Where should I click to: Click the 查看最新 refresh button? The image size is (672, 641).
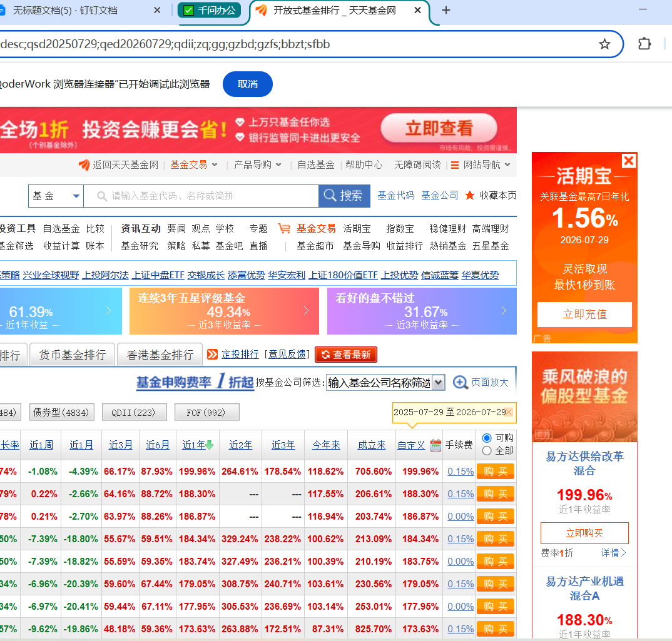click(346, 355)
